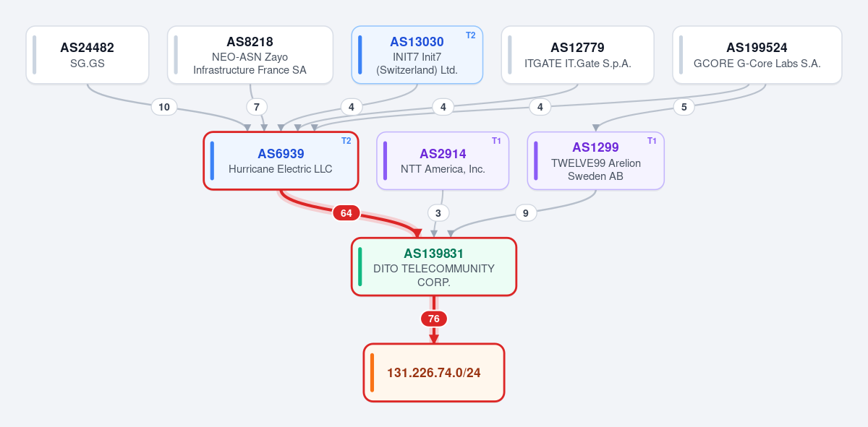
Task: Click the edge label showing 3
Action: (438, 213)
